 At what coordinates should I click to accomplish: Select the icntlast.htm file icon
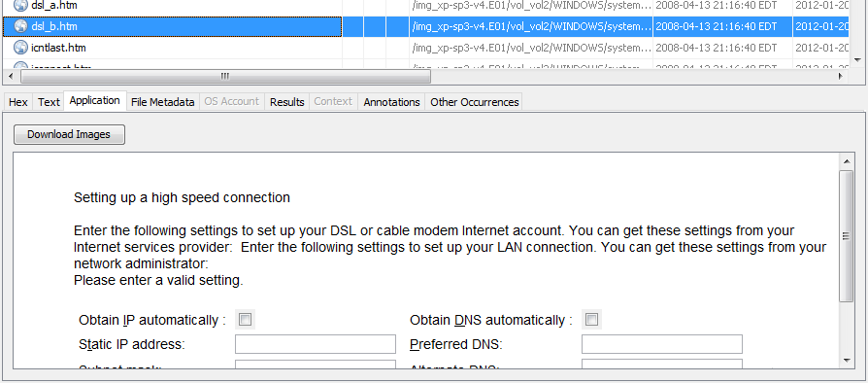pyautogui.click(x=20, y=48)
